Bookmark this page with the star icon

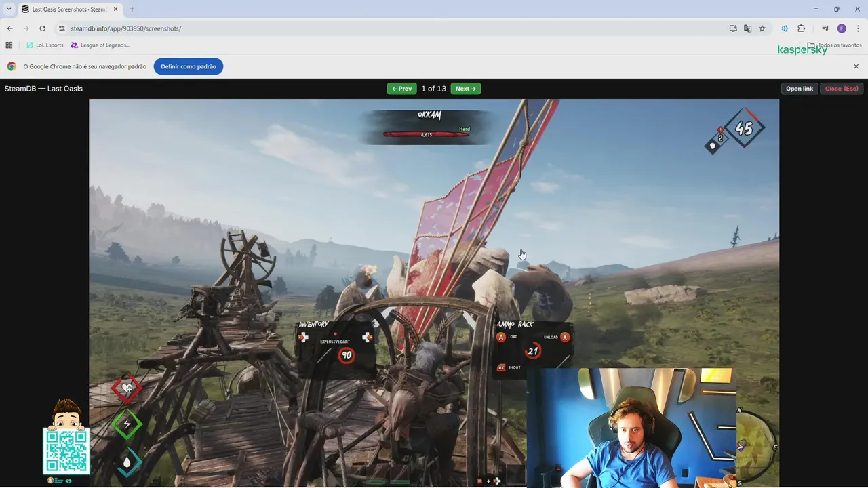(x=762, y=28)
